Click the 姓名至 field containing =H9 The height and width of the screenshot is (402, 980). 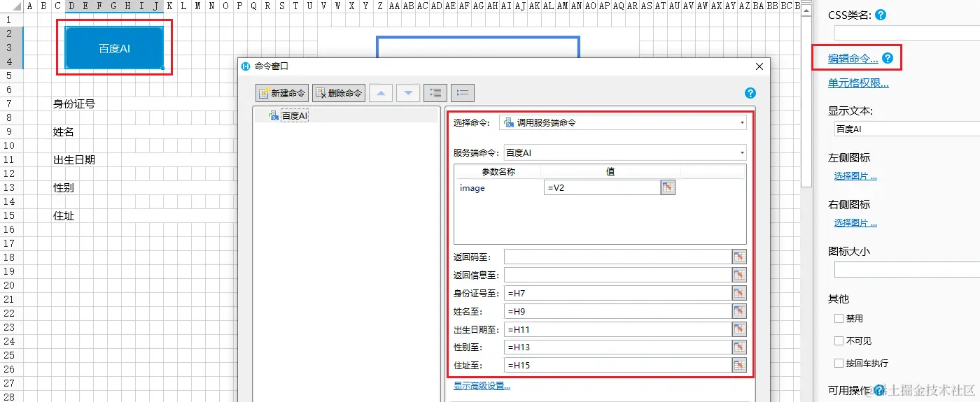[617, 311]
